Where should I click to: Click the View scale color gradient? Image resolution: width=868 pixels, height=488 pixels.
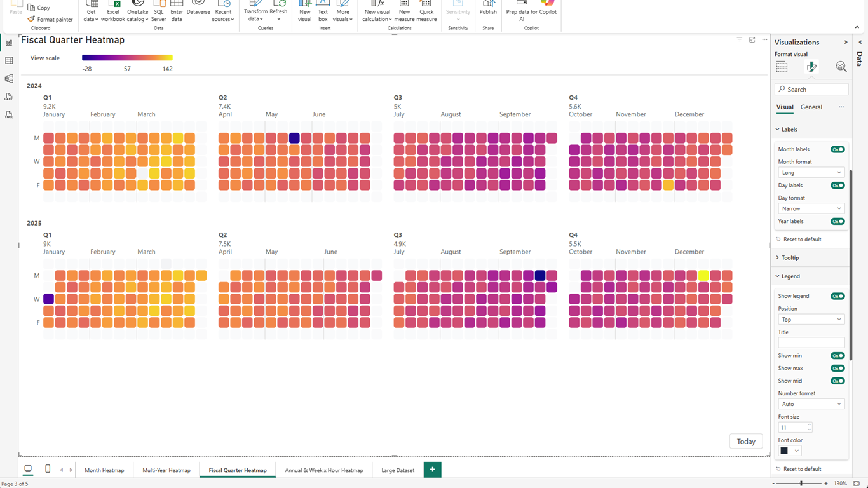127,58
